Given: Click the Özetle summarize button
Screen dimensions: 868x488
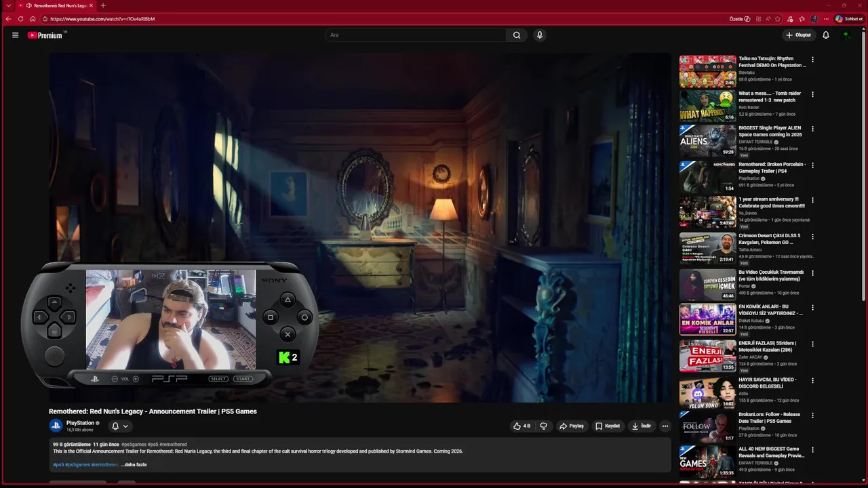Looking at the screenshot, I should pyautogui.click(x=740, y=19).
